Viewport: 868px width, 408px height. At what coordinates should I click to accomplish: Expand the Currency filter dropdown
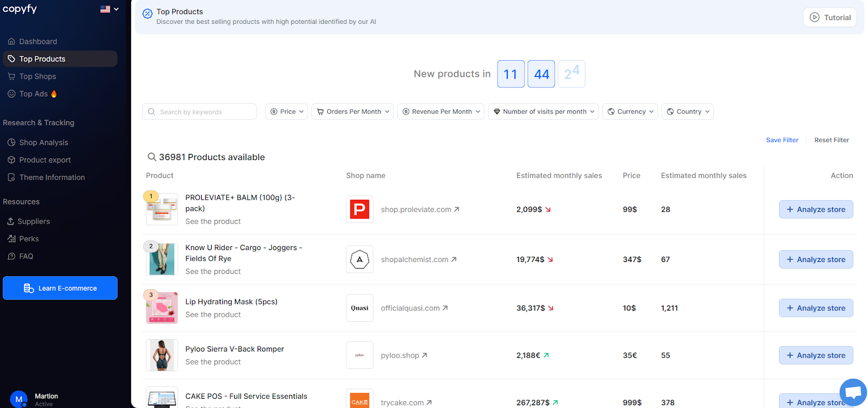click(x=630, y=112)
